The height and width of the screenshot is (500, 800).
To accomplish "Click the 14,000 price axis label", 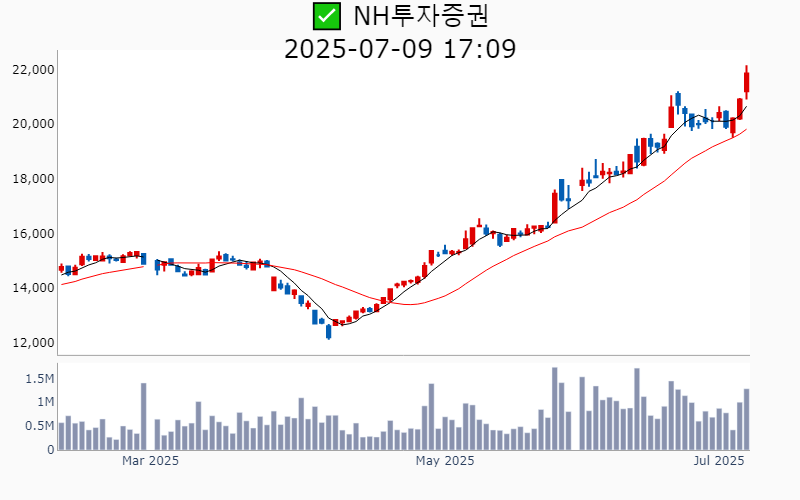I will (x=33, y=288).
